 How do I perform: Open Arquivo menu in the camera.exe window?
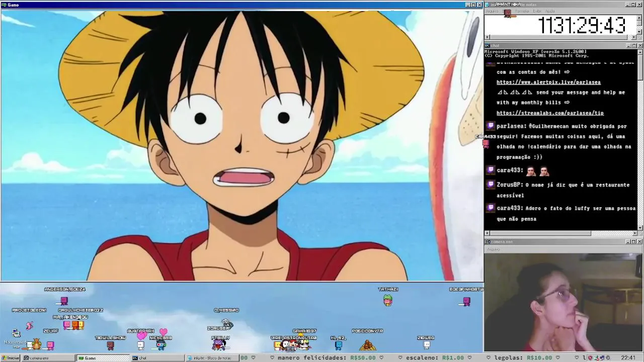[493, 249]
